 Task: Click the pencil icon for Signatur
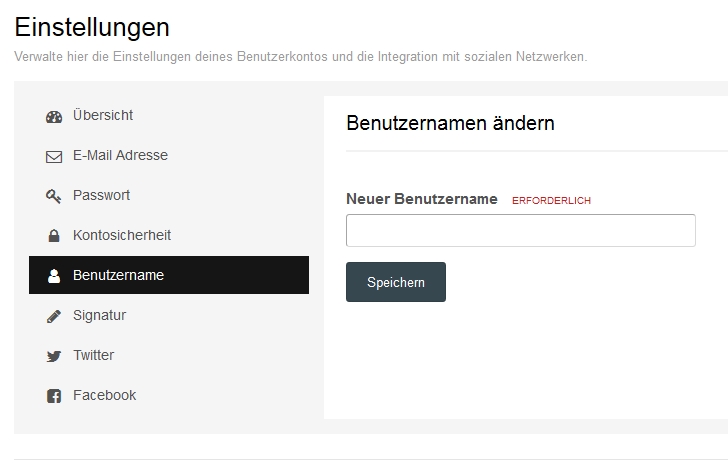(x=54, y=316)
